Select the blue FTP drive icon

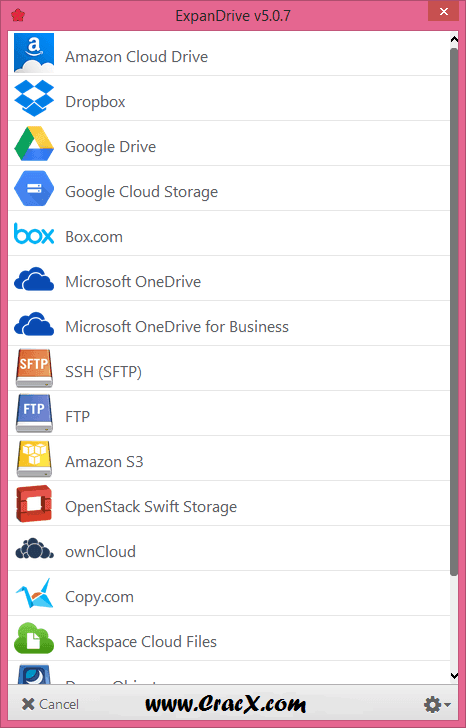click(x=34, y=413)
